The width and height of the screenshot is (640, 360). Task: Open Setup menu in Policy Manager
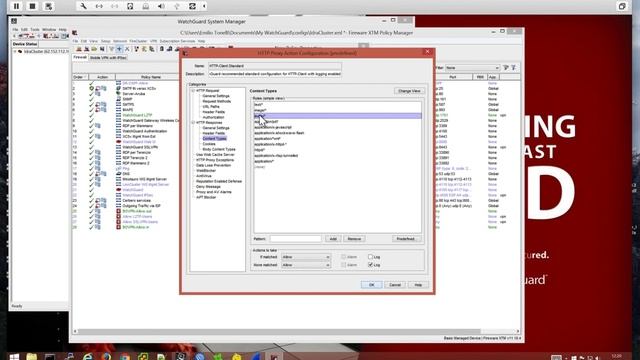106,41
